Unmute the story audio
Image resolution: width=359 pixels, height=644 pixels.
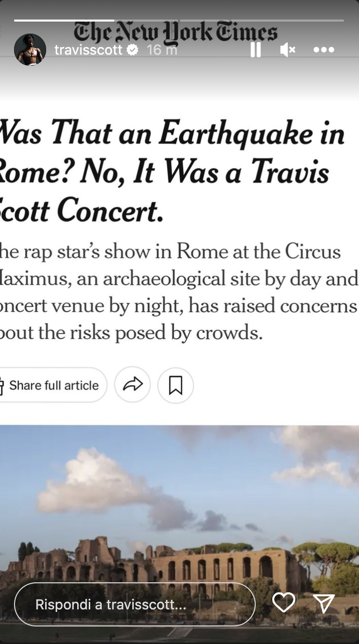(288, 50)
